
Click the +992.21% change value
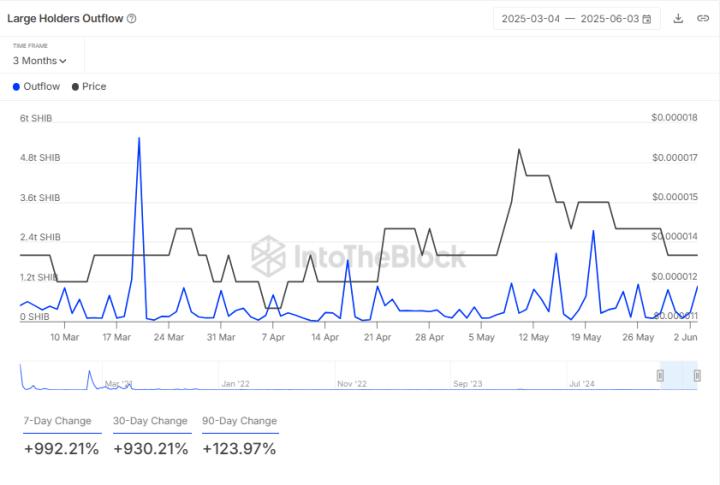[61, 449]
